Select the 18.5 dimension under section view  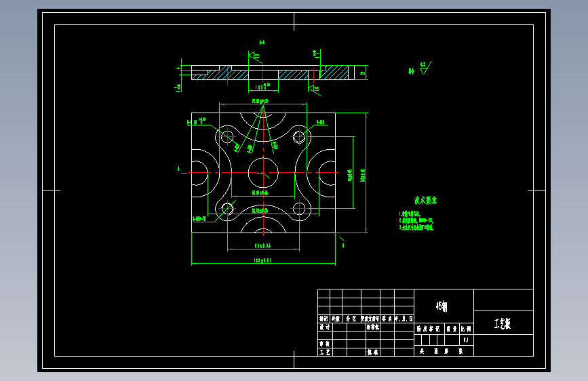tap(262, 87)
